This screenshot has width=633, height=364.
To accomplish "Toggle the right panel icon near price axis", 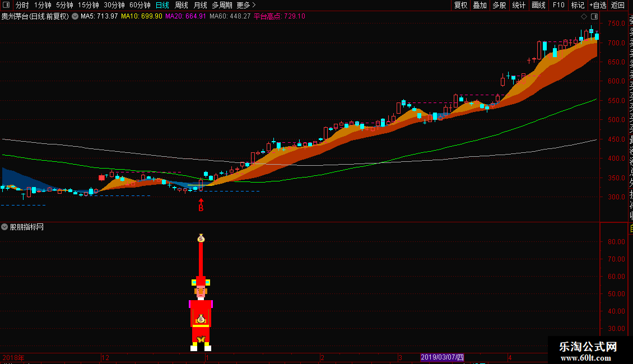I will coord(594,17).
